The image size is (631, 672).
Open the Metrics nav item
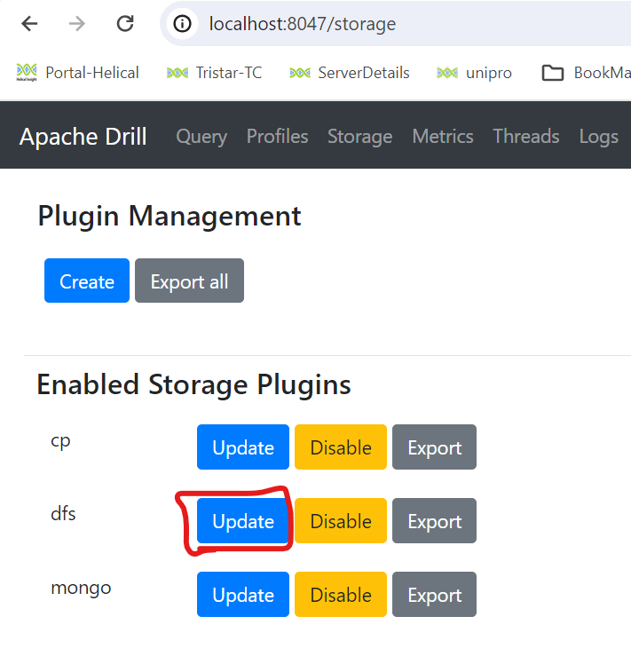(443, 137)
